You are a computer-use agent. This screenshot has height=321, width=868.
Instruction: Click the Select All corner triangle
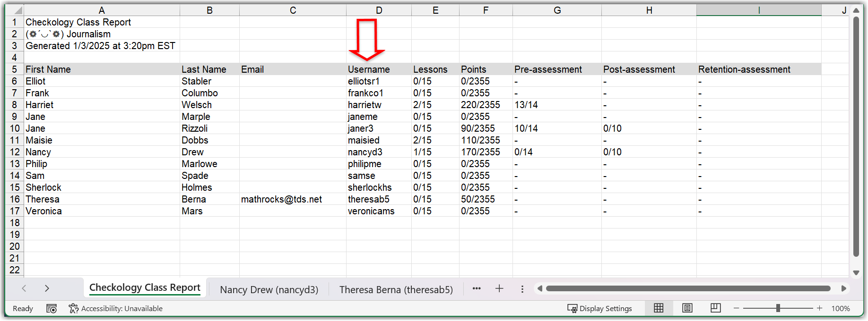click(17, 10)
